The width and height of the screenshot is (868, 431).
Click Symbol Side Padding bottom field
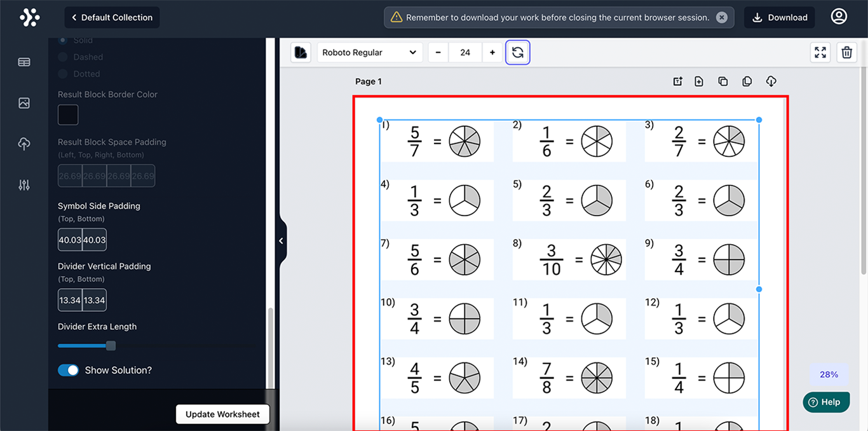(94, 240)
